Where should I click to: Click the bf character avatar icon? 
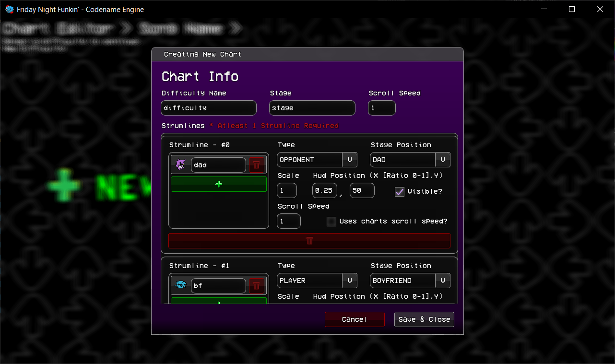coord(180,285)
